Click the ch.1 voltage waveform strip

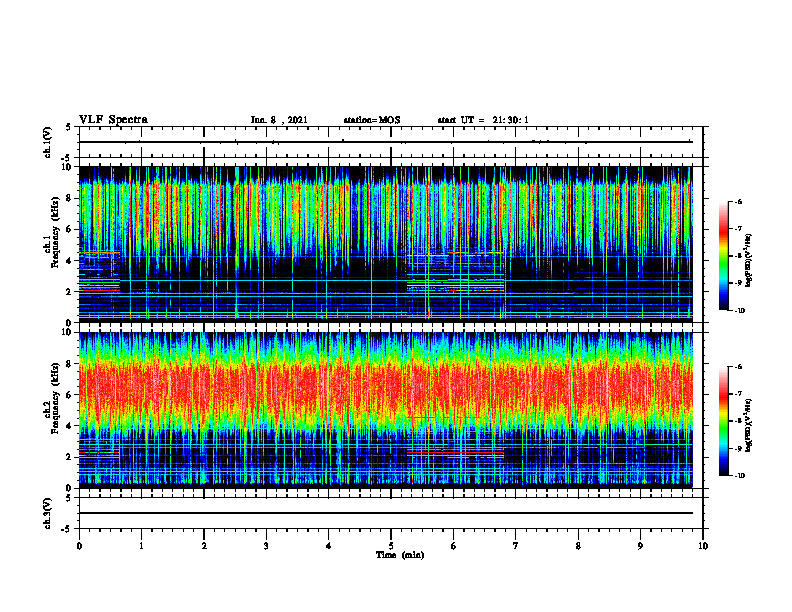[x=391, y=142]
